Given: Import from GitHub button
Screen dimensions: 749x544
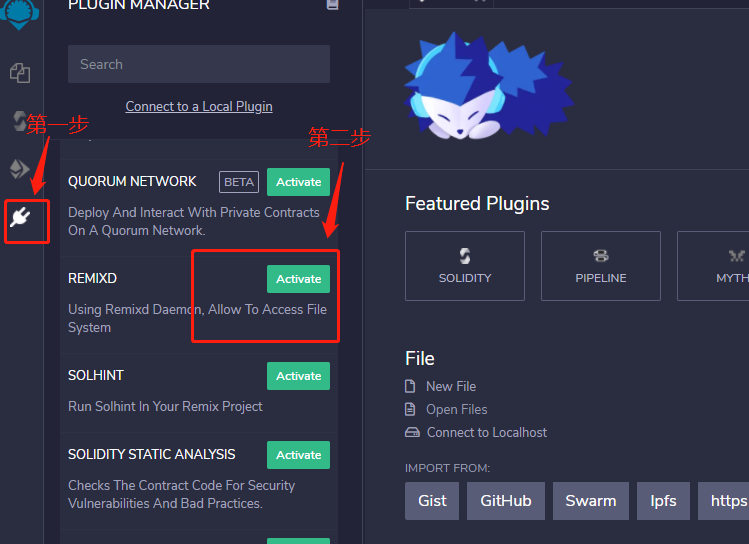Looking at the screenshot, I should click(x=506, y=501).
